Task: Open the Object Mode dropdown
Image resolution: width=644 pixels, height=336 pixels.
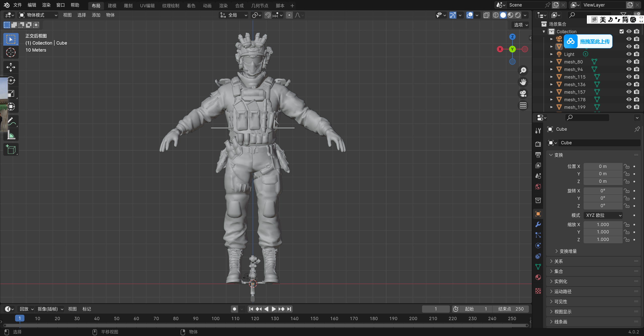Action: pos(38,15)
